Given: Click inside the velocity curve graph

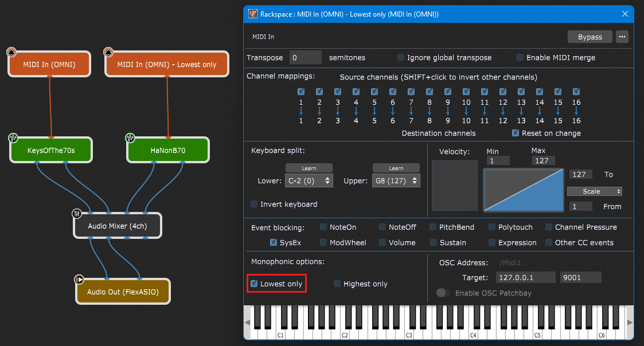Looking at the screenshot, I should [523, 190].
